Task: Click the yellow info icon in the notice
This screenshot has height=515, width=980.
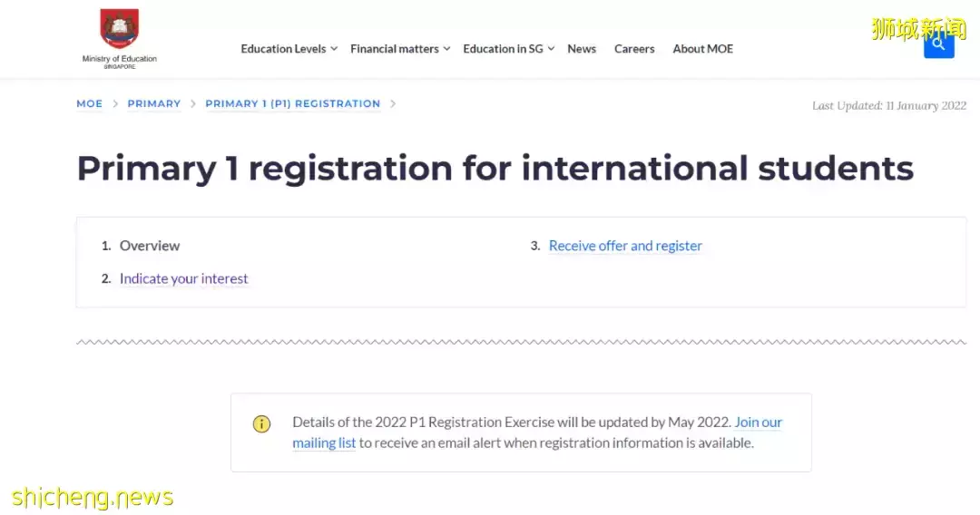Action: pyautogui.click(x=261, y=423)
